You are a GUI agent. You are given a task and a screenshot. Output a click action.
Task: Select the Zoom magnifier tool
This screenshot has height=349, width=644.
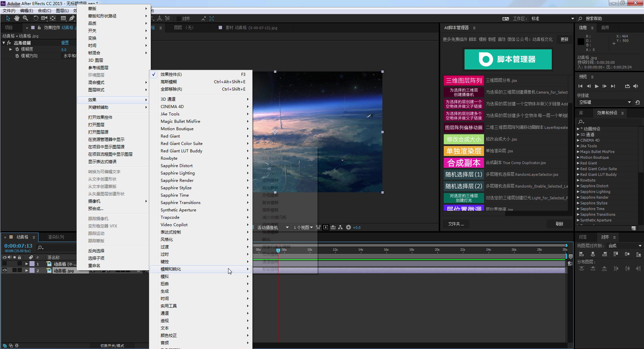(25, 18)
